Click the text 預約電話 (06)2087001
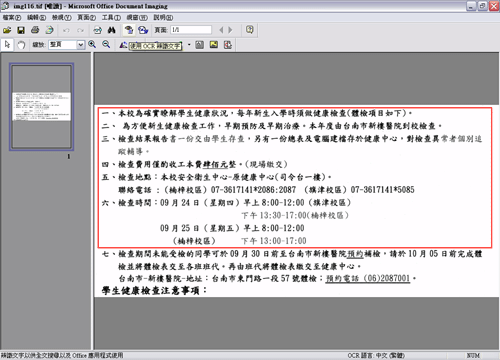Viewport: 500px width, 360px height. point(368,278)
